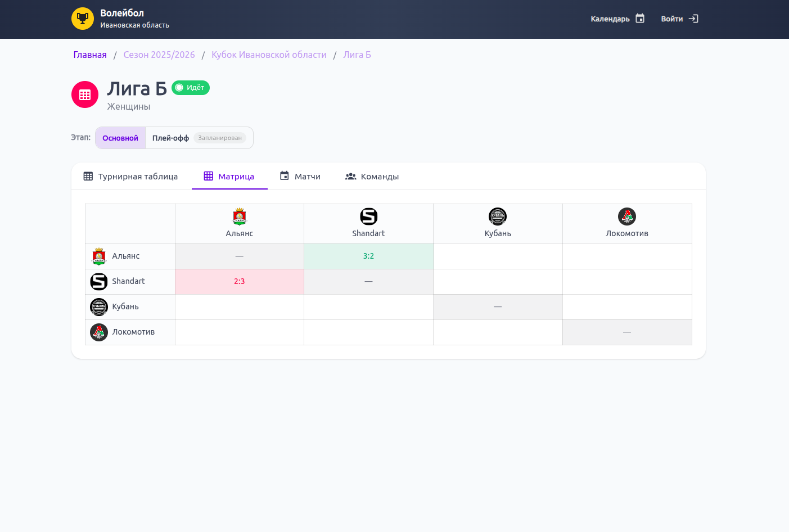Click the yellow trophy logo icon

(x=83, y=19)
